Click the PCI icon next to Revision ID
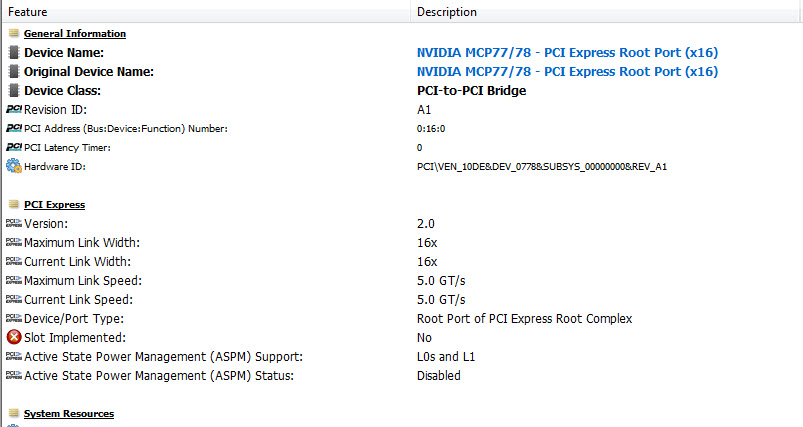The image size is (803, 427). [14, 109]
